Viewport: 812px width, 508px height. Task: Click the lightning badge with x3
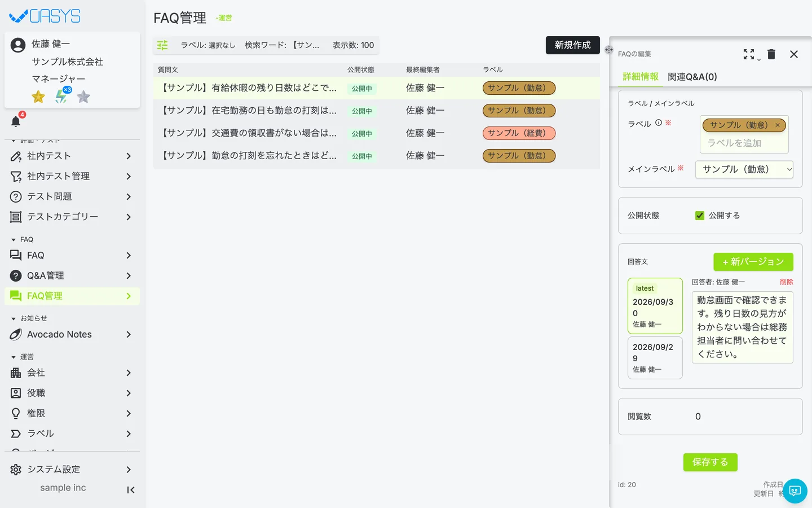pyautogui.click(x=62, y=95)
